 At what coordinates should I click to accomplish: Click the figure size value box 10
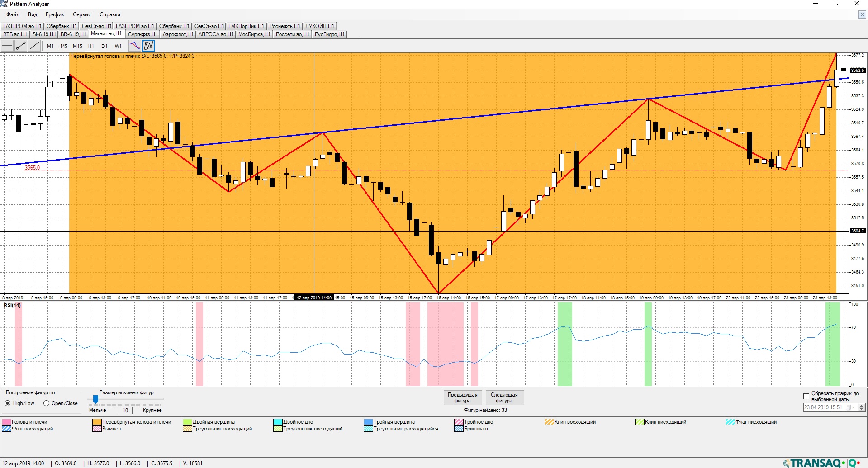pos(125,410)
